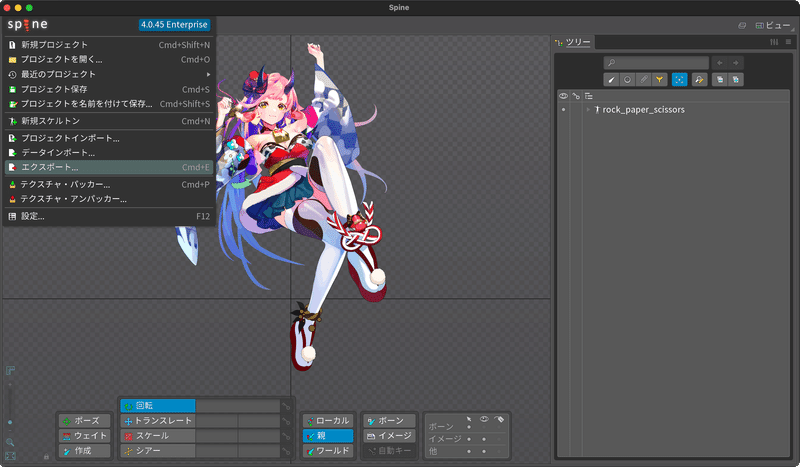Toggle the blue centre-selection icon in tree

click(x=679, y=80)
